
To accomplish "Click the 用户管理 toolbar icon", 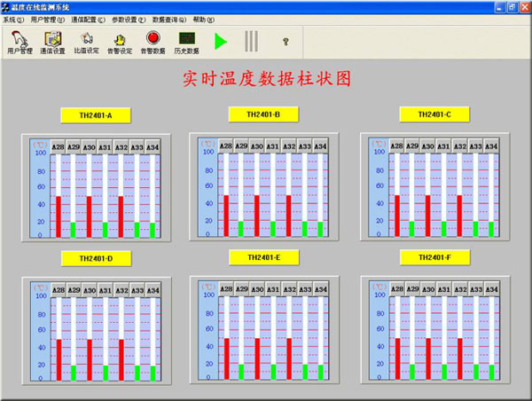I will pyautogui.click(x=20, y=42).
